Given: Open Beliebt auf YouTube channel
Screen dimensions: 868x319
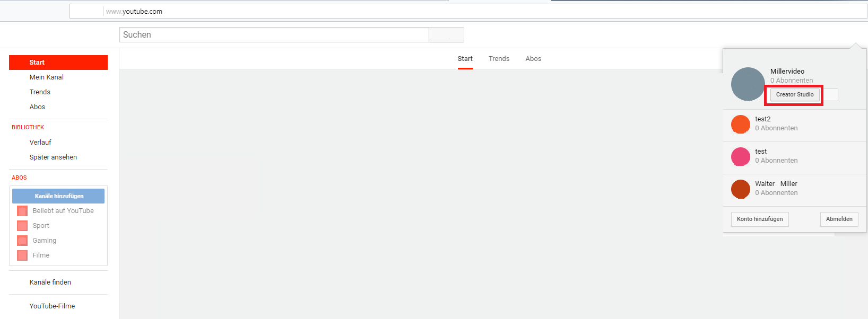Looking at the screenshot, I should point(63,211).
